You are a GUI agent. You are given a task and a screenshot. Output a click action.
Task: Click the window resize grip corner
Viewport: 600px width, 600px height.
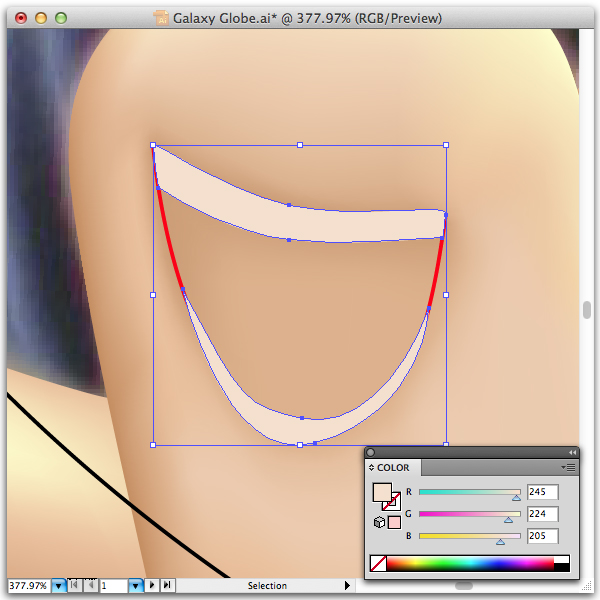586,586
